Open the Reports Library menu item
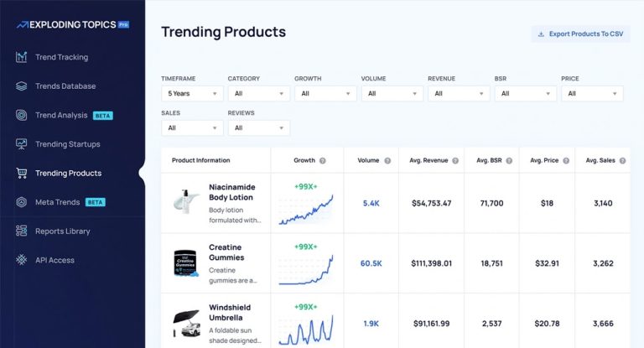Screen dimensions: 644x348 click(x=62, y=231)
